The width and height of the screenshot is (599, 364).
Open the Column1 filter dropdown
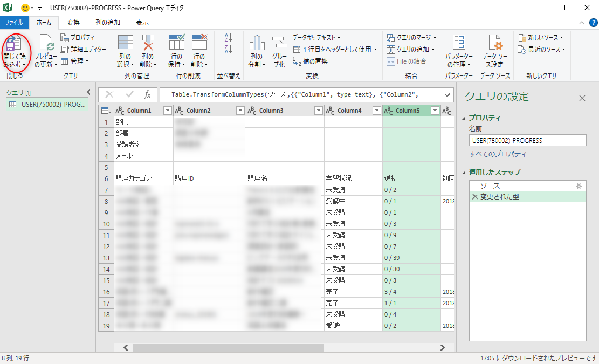pos(167,111)
